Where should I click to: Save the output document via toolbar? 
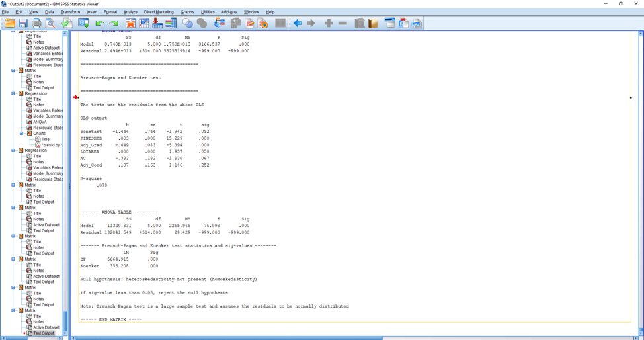[x=23, y=23]
